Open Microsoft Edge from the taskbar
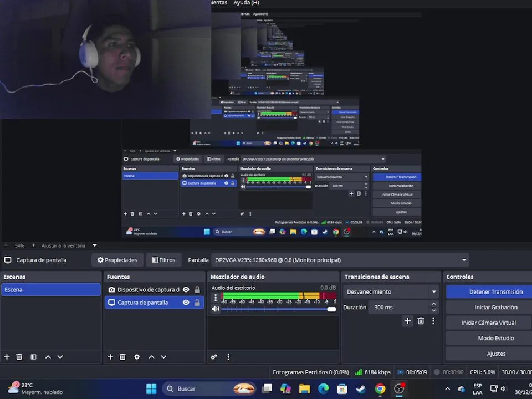 coord(323,389)
